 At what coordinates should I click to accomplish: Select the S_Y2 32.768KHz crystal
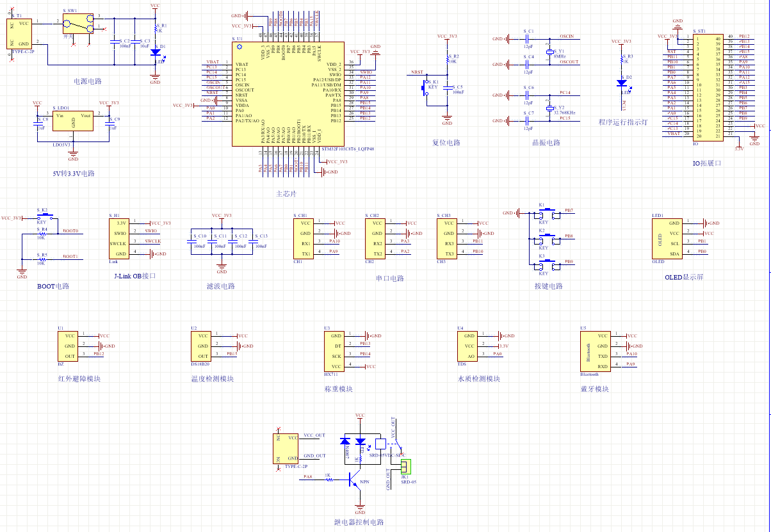549,109
